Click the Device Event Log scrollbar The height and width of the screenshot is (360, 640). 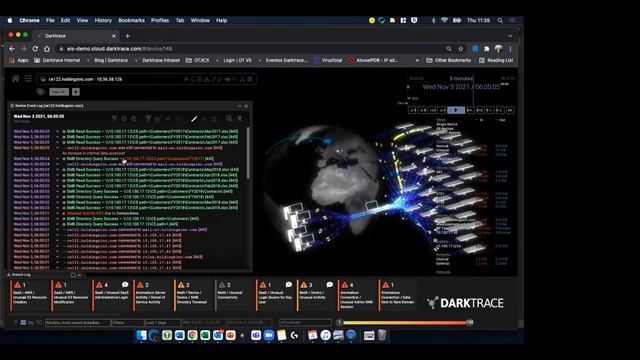248,153
